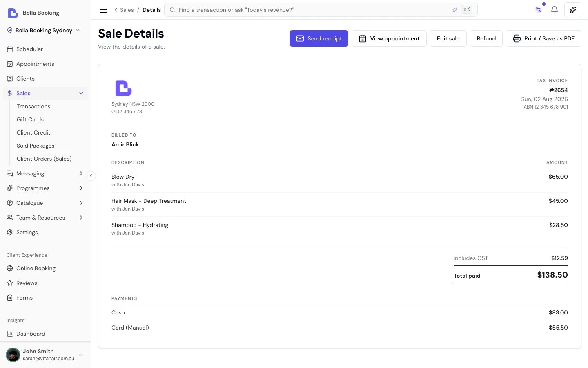
Task: Expand the Catalogue menu chevron
Action: click(x=81, y=203)
